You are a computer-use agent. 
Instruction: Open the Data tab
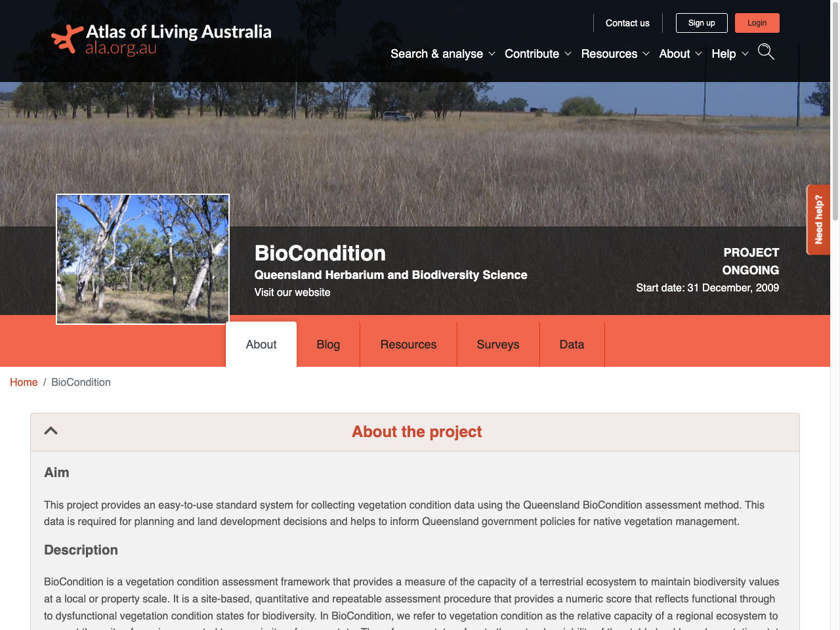[x=572, y=344]
